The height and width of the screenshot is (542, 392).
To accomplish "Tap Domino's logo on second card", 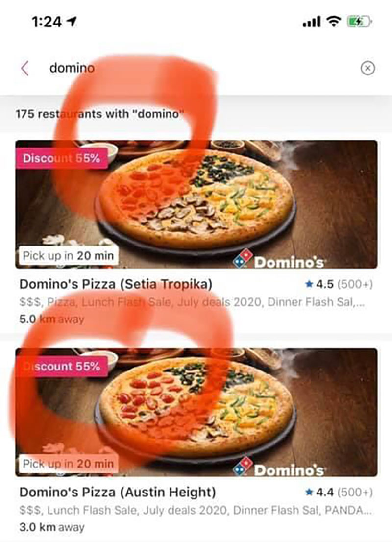I will pos(279,468).
